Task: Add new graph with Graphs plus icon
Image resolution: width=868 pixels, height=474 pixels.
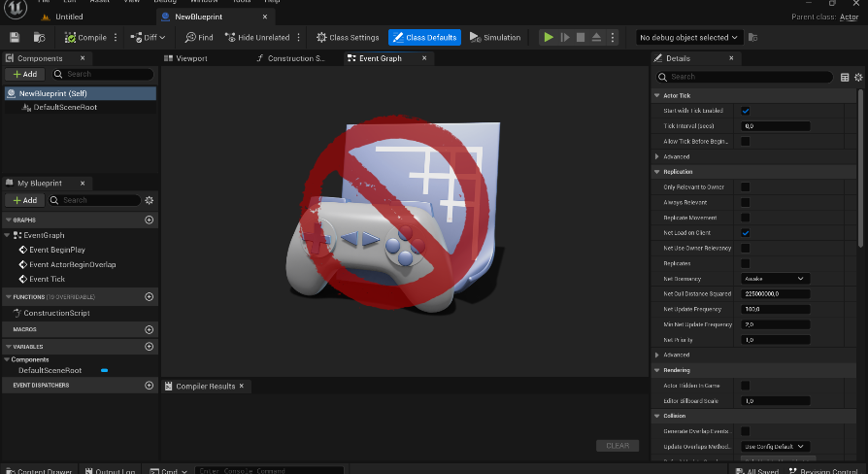Action: tap(149, 220)
